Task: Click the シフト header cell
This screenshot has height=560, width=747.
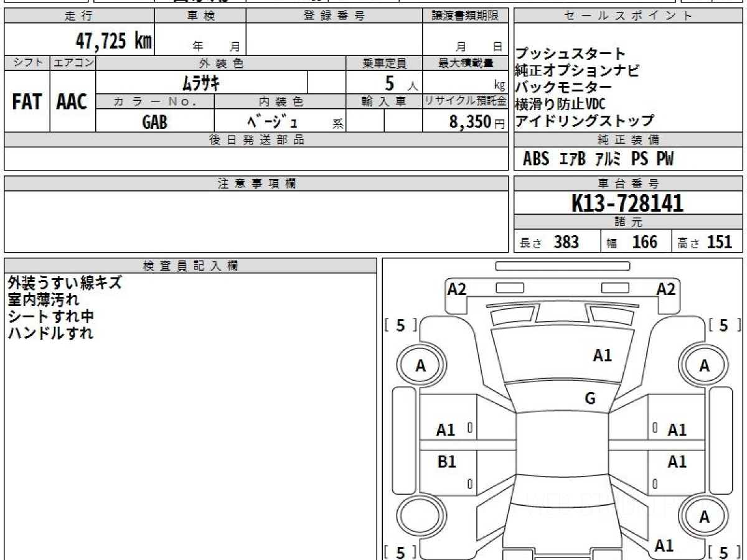Action: (x=27, y=63)
